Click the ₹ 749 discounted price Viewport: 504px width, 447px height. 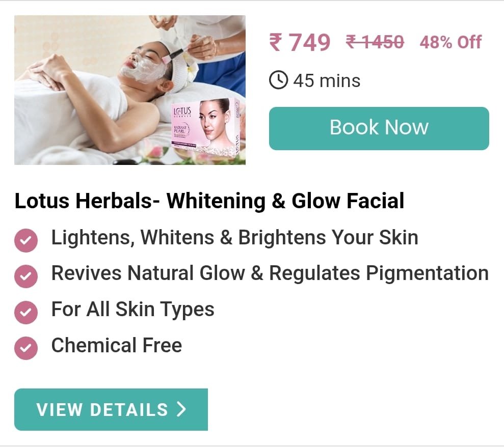click(300, 42)
